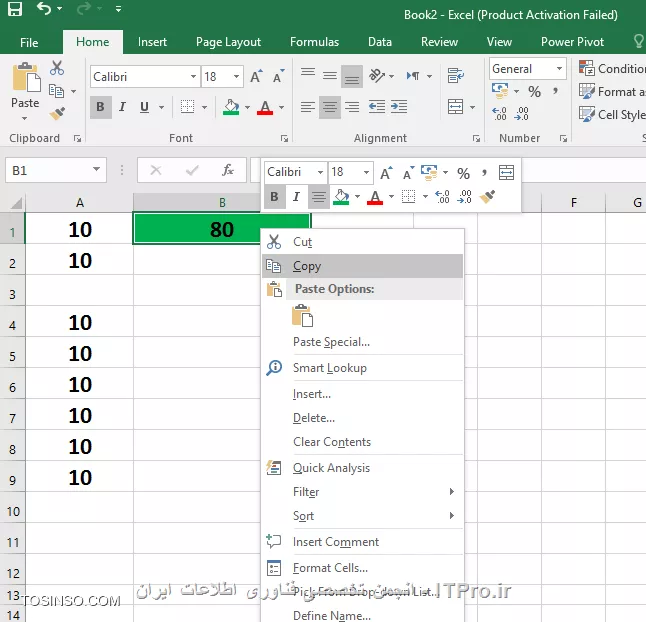Click the Save icon in quick access toolbar

pyautogui.click(x=15, y=9)
